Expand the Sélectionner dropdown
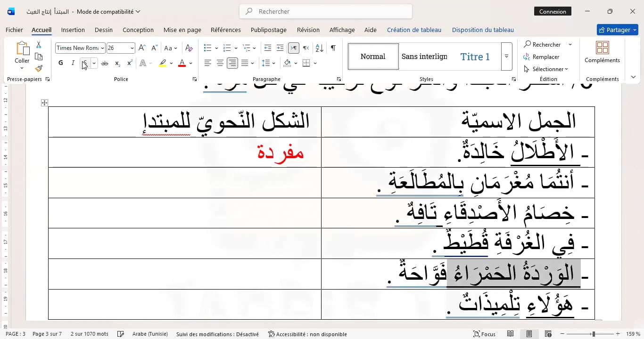 tap(549, 69)
